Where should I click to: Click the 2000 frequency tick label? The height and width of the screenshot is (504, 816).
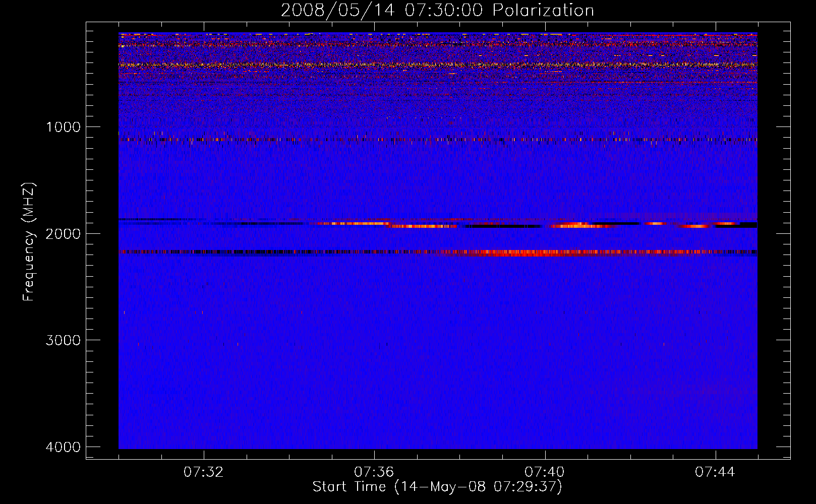[63, 233]
